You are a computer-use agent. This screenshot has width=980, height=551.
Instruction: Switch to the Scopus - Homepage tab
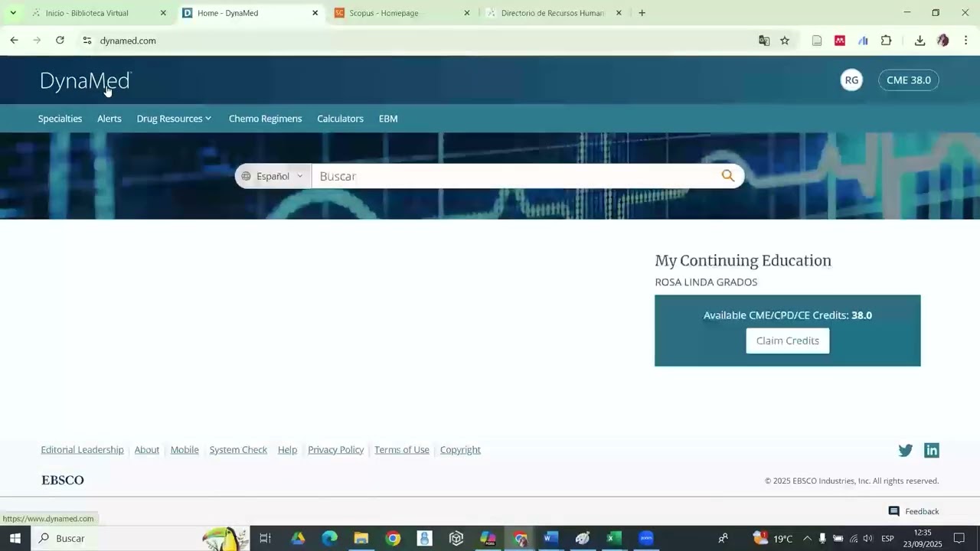(x=401, y=13)
